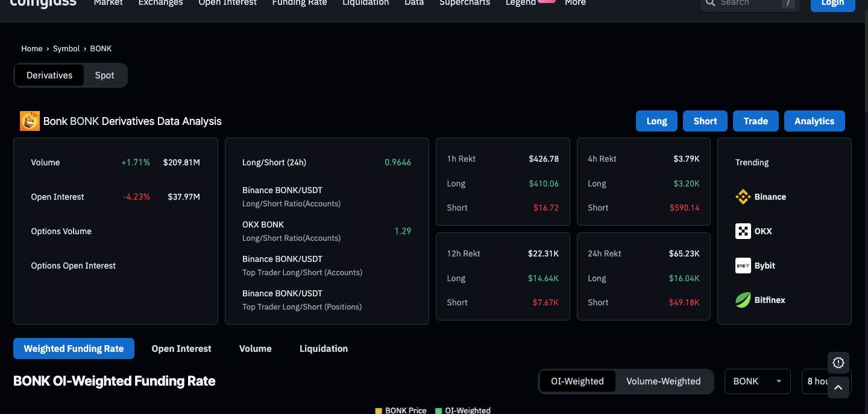The height and width of the screenshot is (414, 868).
Task: Open the BONK symbol dropdown
Action: [x=757, y=381]
